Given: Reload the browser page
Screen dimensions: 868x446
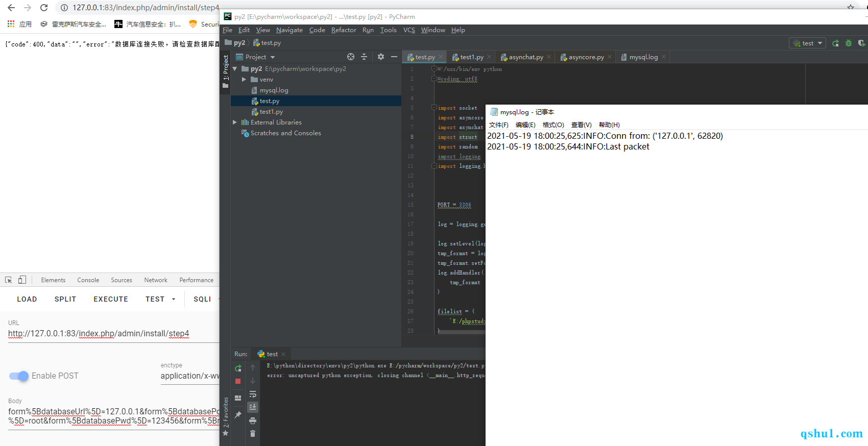Looking at the screenshot, I should [44, 8].
